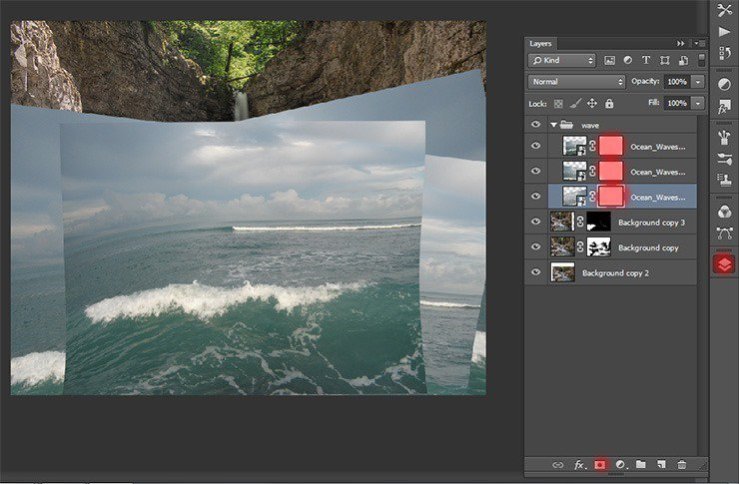
Task: Hide the Background copy 2 layer
Action: click(x=535, y=272)
